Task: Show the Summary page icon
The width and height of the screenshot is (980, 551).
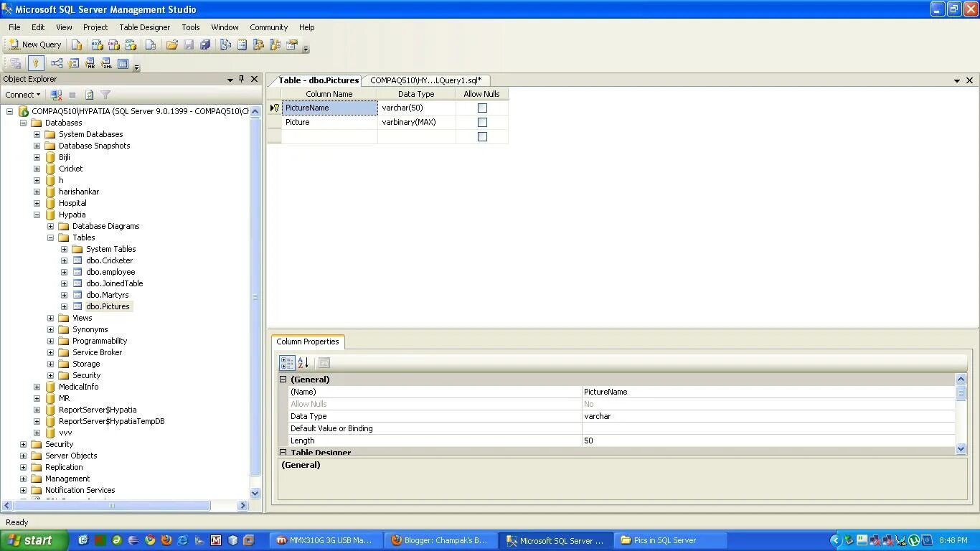Action: point(242,44)
